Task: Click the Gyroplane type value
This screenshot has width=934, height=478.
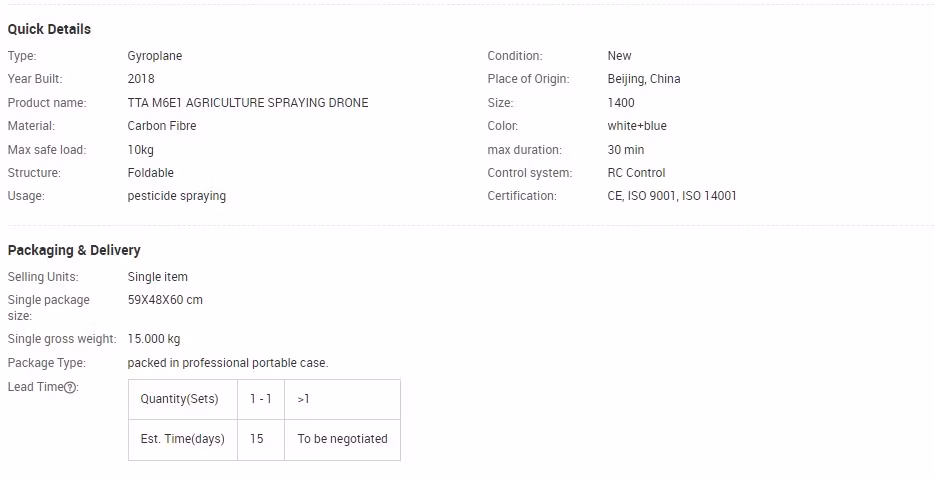Action: click(x=155, y=56)
